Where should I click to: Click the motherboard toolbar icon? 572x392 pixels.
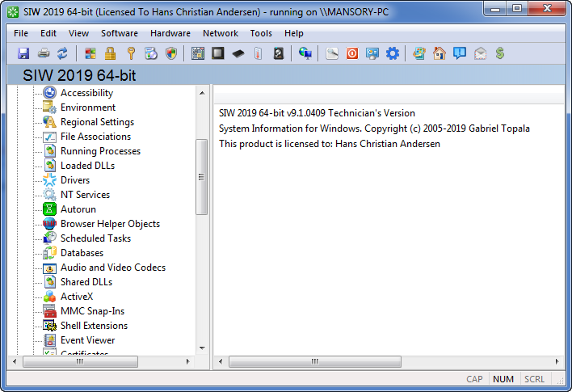[198, 53]
